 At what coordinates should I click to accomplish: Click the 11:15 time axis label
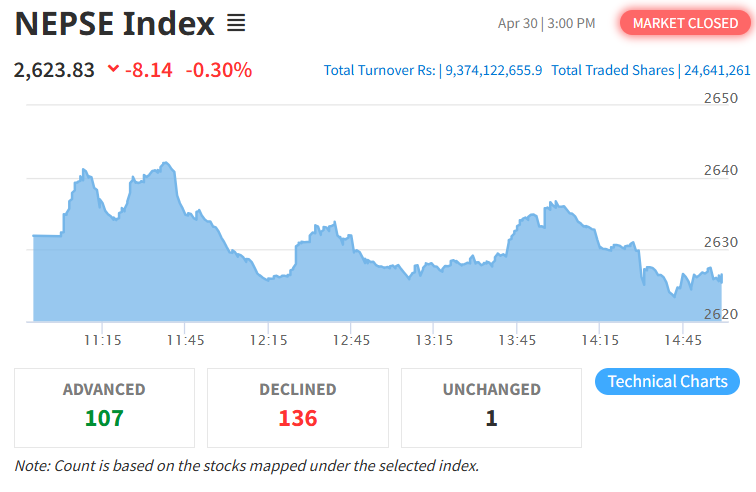coord(103,341)
